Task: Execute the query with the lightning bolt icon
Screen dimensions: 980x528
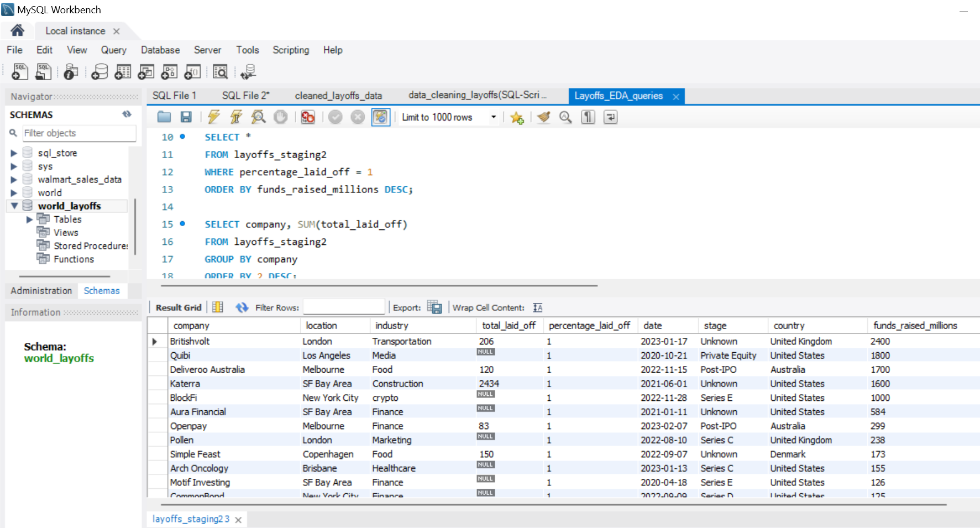Action: [x=214, y=117]
